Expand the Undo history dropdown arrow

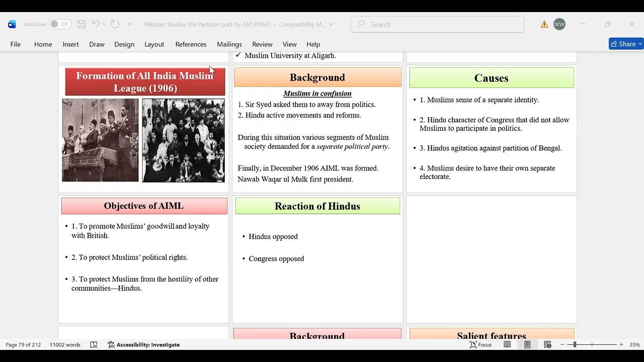tap(104, 24)
